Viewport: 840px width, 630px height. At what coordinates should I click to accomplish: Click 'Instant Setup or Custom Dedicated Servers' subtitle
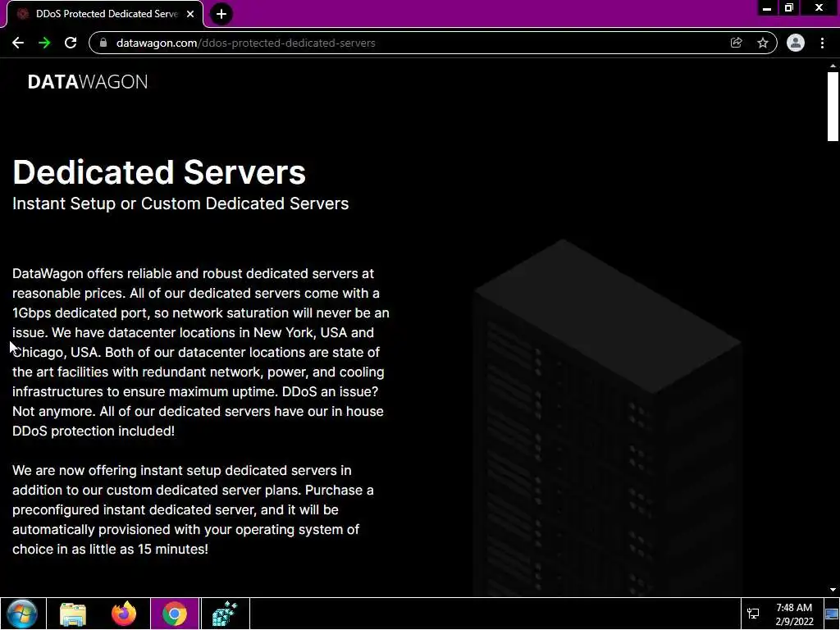(180, 203)
